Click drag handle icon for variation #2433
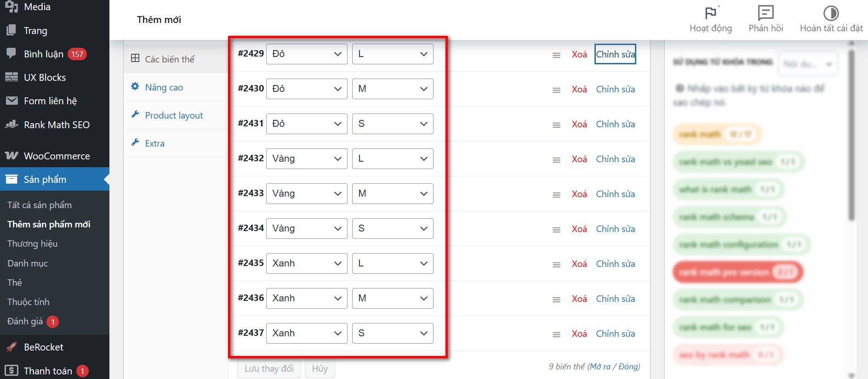The height and width of the screenshot is (379, 868). [556, 195]
